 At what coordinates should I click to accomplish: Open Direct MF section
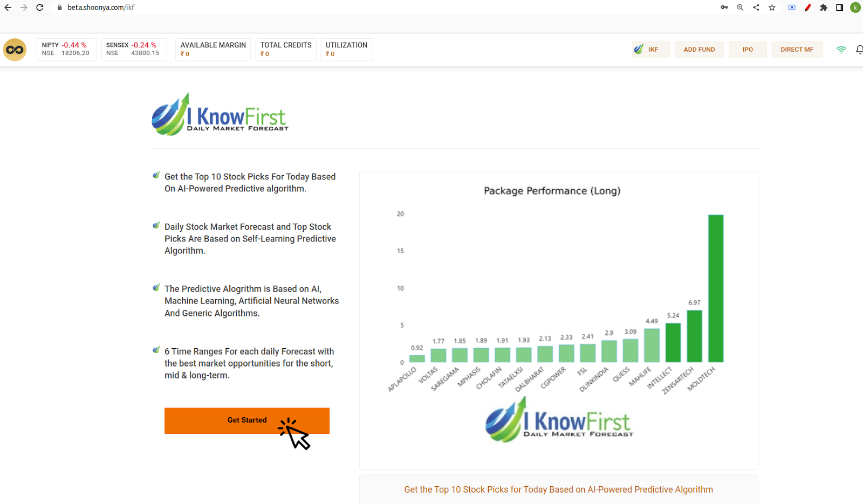coord(797,49)
